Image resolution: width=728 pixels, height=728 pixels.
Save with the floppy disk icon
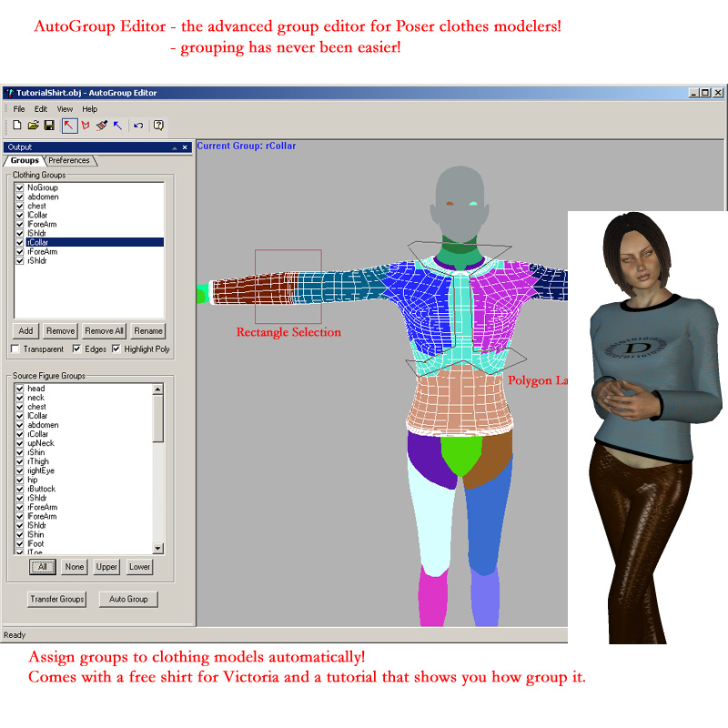(49, 126)
